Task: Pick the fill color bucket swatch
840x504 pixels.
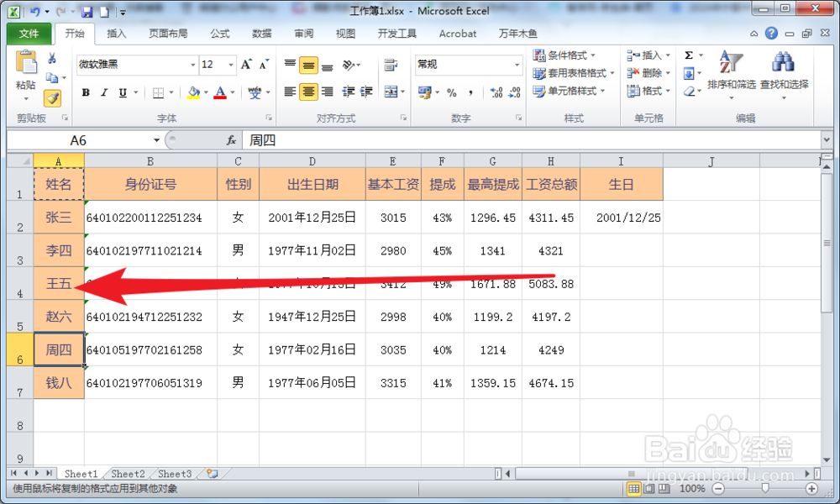Action: (193, 92)
